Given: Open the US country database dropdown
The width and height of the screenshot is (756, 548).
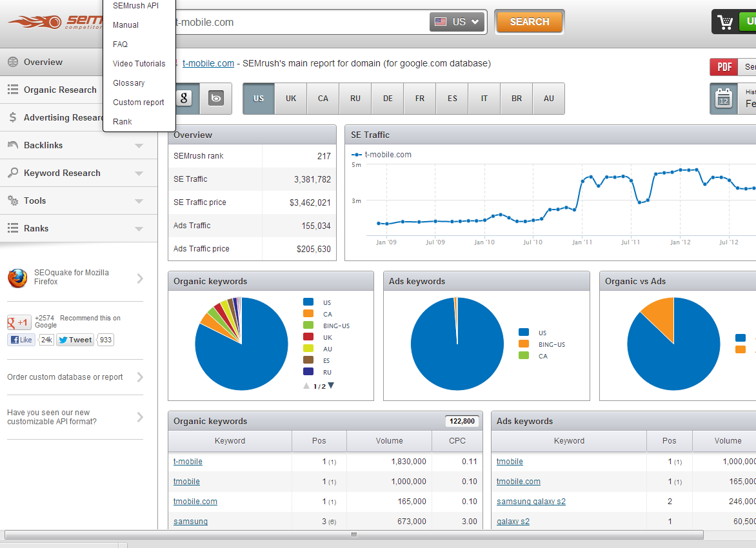Looking at the screenshot, I should pyautogui.click(x=457, y=22).
